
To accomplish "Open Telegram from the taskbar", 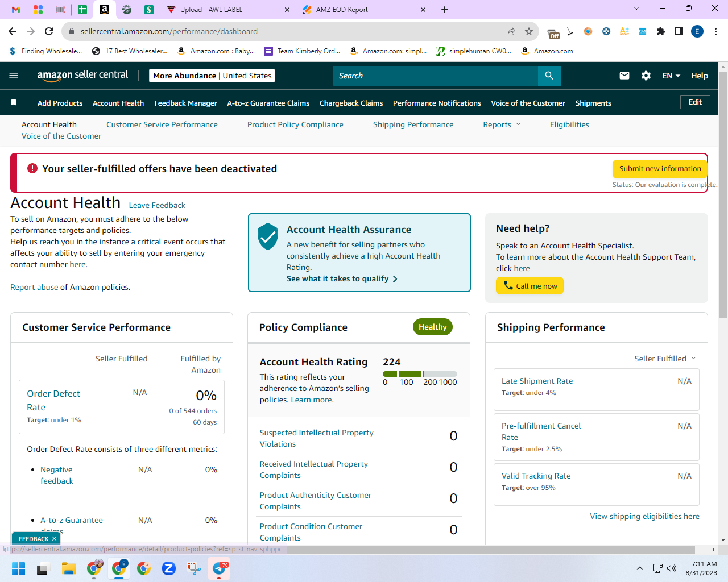I will (219, 568).
